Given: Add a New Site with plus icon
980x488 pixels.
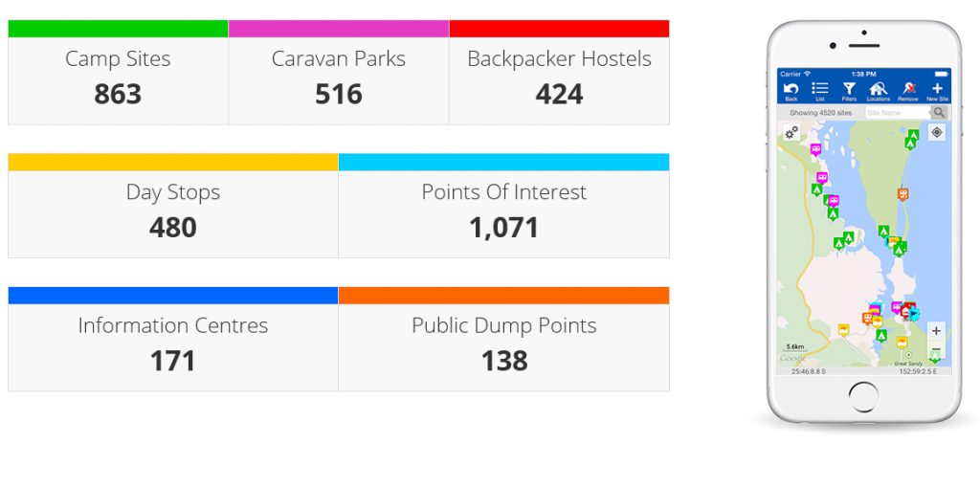Looking at the screenshot, I should click(x=937, y=89).
